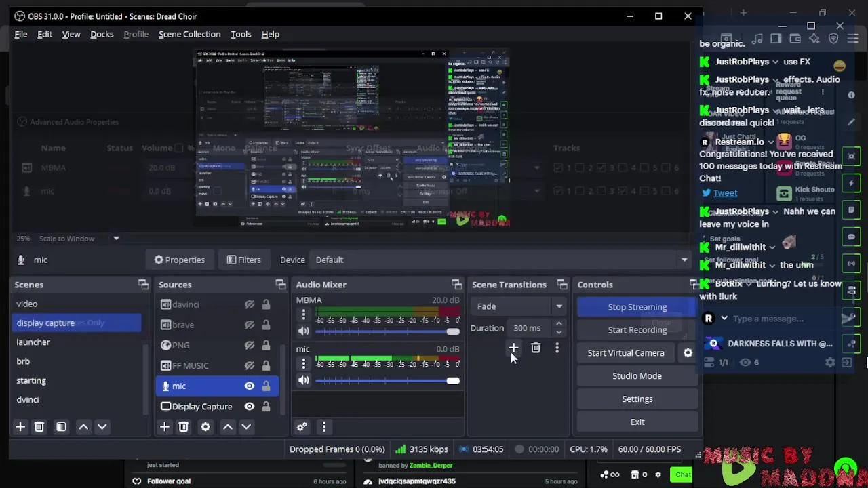
Task: Hide the Display Capture source
Action: point(250,406)
